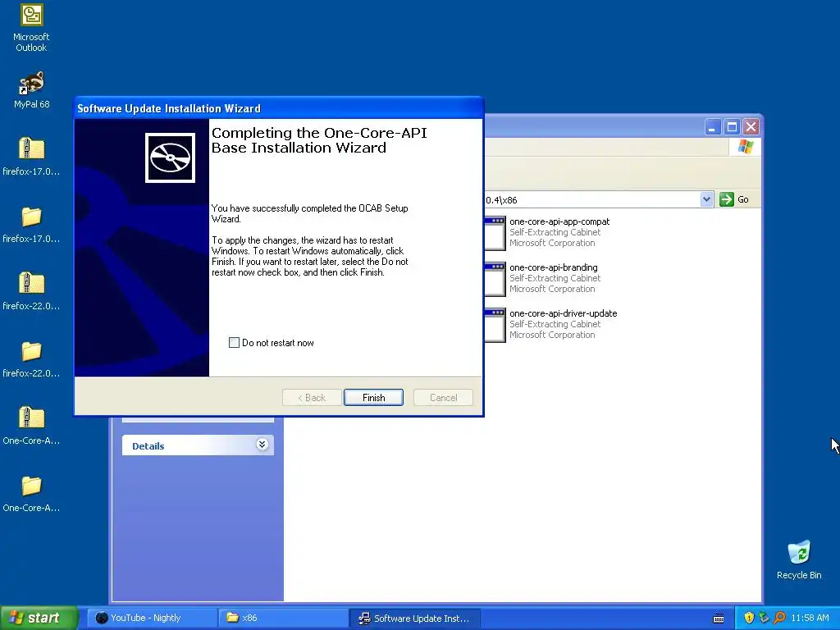Click the Windows flag logo in Explorer window
This screenshot has height=630, width=840.
click(745, 146)
